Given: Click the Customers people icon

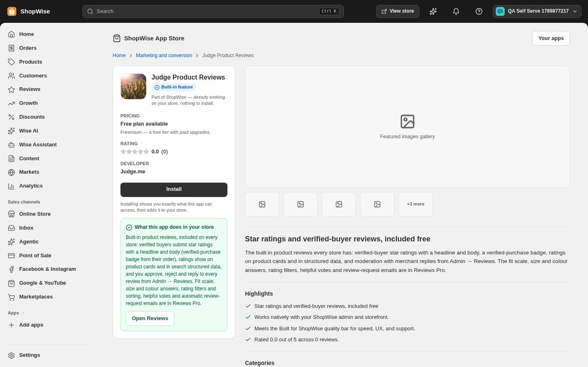Looking at the screenshot, I should [x=12, y=76].
